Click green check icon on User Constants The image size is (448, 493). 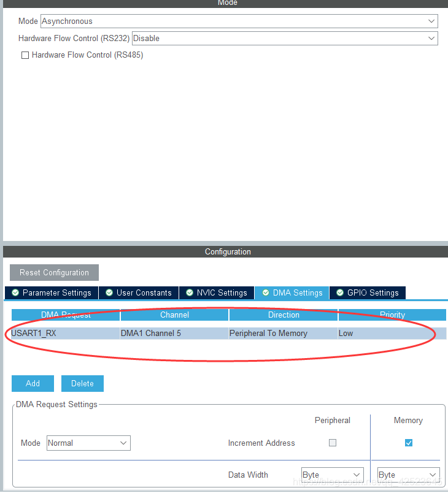pyautogui.click(x=109, y=292)
